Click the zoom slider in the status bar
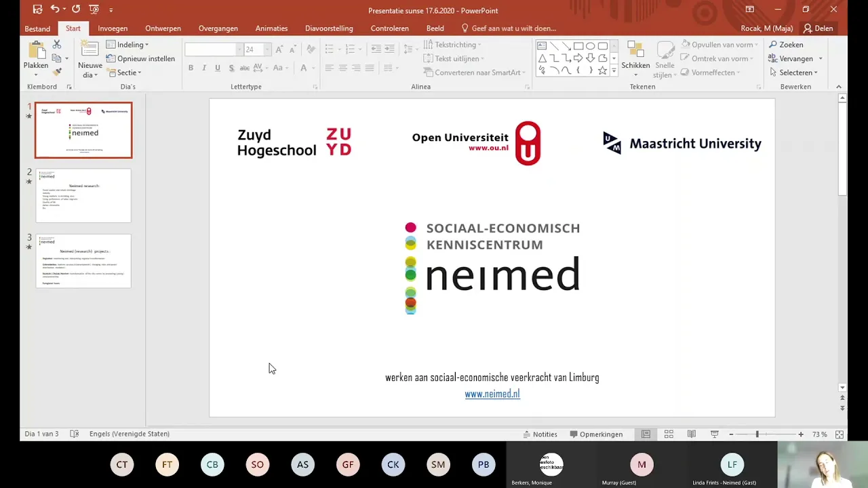868x488 pixels. tap(766, 434)
